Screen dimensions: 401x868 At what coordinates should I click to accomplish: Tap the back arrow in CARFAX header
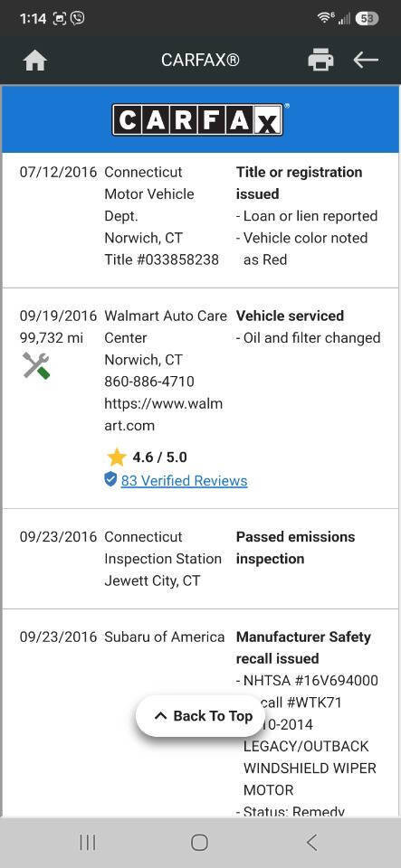[x=366, y=60]
